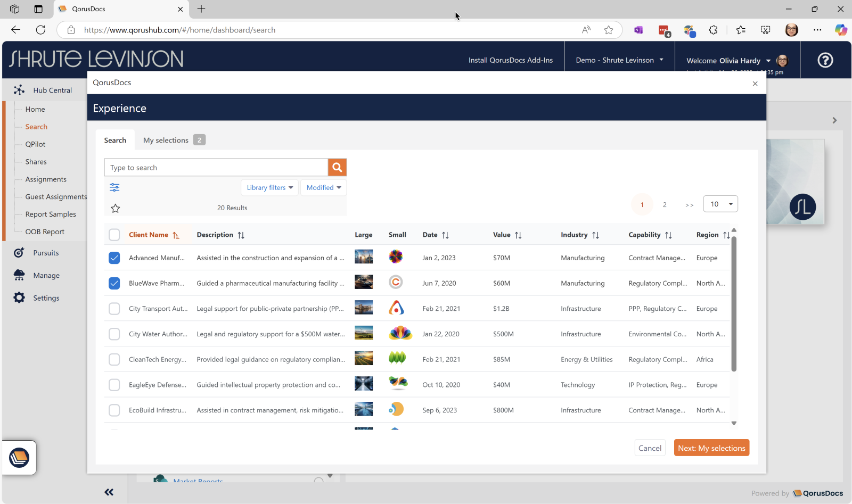The image size is (852, 504).
Task: Sort the Value column
Action: 518,235
